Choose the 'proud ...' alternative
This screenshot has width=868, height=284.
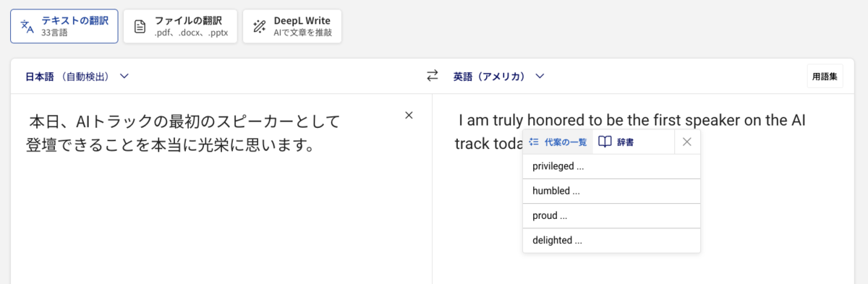[x=611, y=215]
